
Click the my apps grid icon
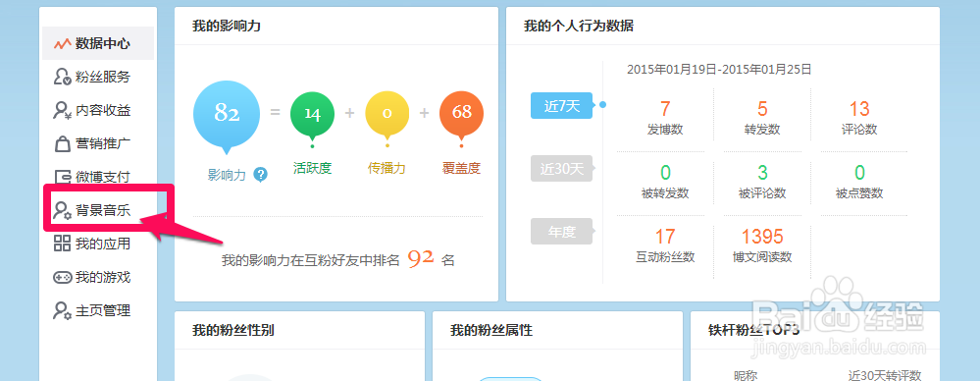(x=62, y=244)
